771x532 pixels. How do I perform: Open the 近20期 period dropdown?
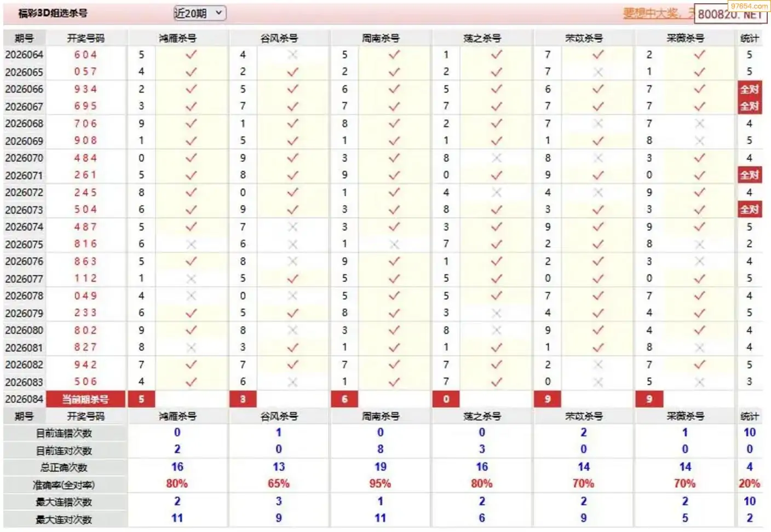pos(200,13)
